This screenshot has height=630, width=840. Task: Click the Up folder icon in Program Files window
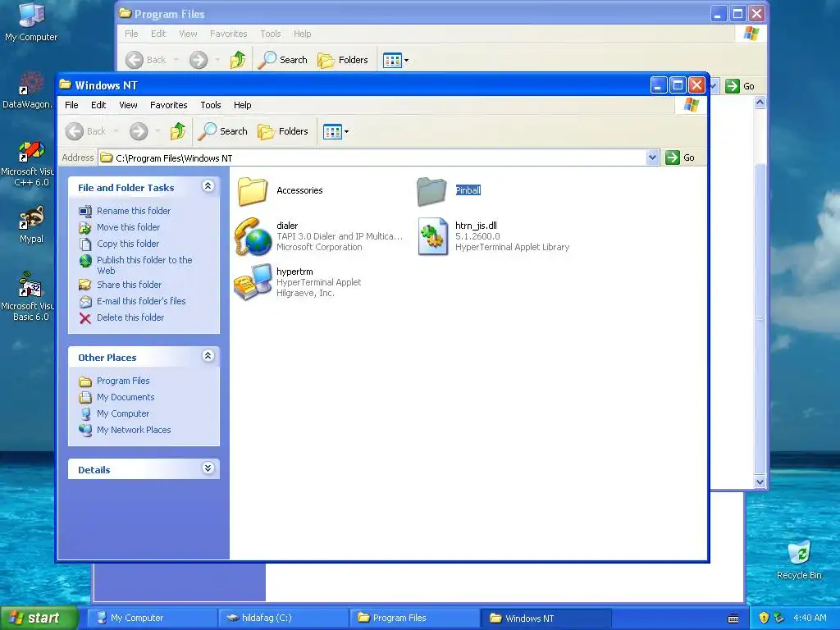pyautogui.click(x=237, y=60)
